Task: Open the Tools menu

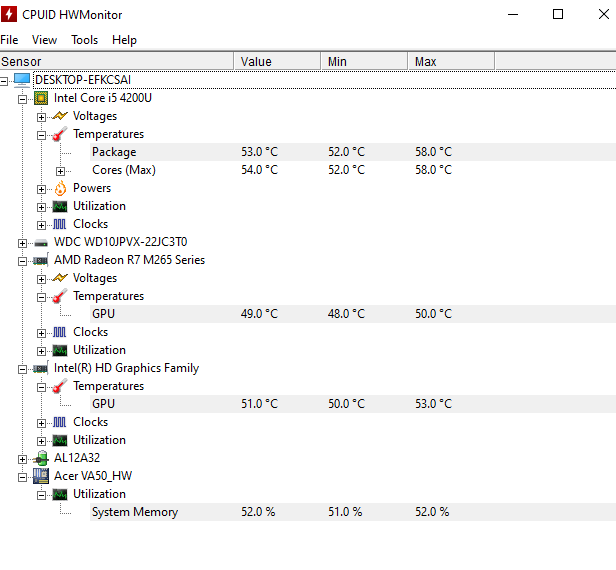Action: tap(84, 40)
